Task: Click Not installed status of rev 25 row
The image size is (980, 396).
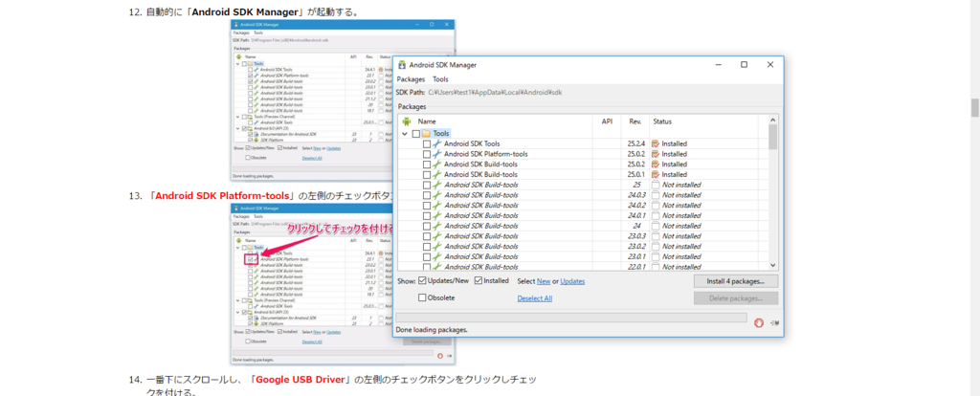Action: point(681,185)
